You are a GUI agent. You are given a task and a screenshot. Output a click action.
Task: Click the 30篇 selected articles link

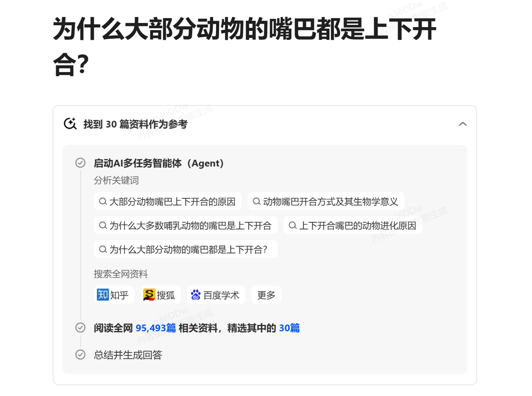point(289,328)
